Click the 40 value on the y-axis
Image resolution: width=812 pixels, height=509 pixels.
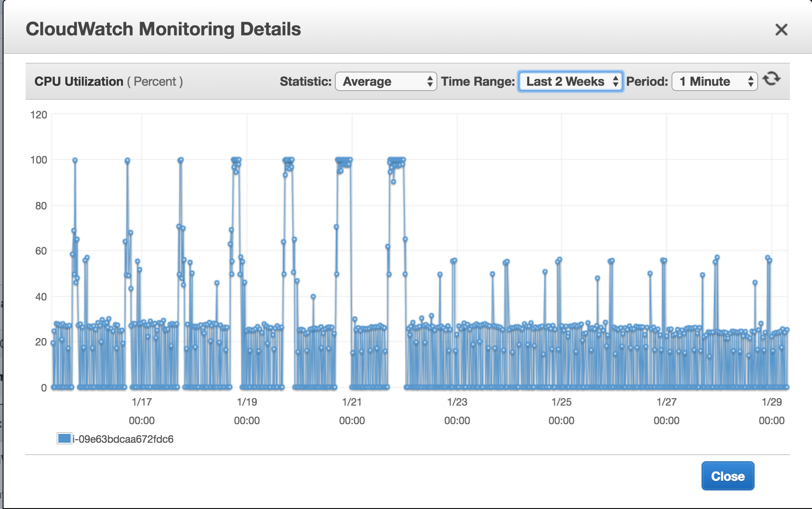tap(41, 297)
